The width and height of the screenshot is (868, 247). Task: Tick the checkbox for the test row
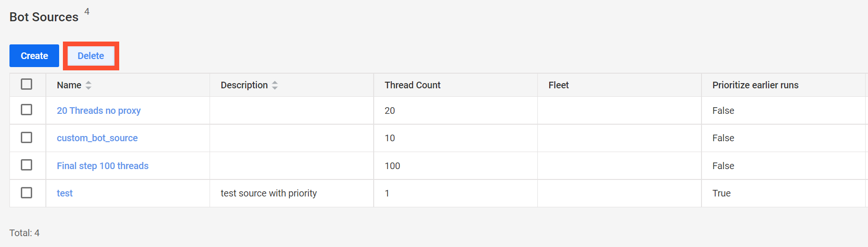(26, 193)
